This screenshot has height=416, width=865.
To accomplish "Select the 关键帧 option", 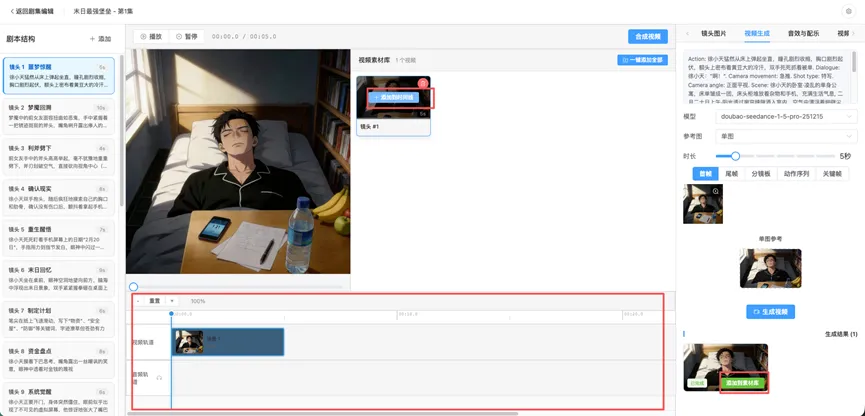I will pyautogui.click(x=832, y=174).
